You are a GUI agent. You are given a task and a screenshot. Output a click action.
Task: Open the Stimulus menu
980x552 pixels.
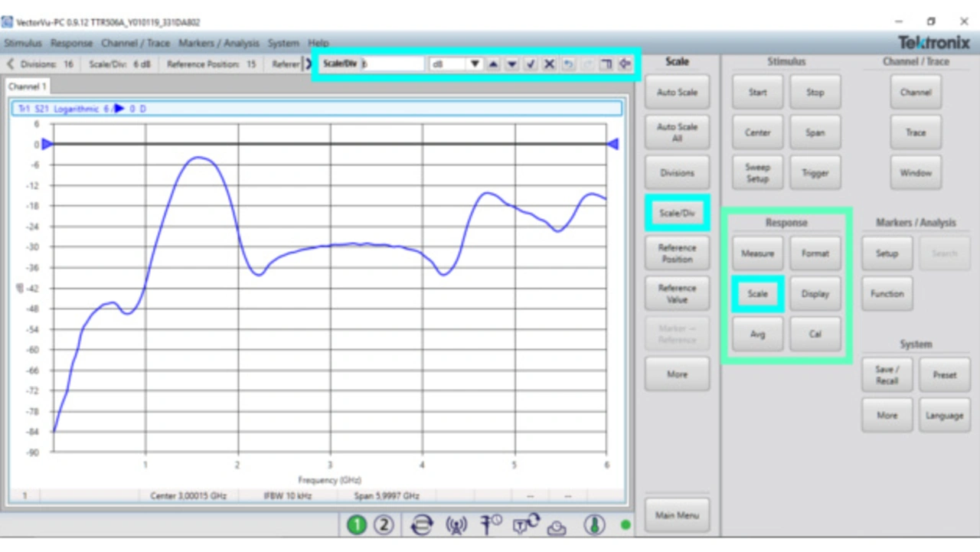pyautogui.click(x=23, y=44)
